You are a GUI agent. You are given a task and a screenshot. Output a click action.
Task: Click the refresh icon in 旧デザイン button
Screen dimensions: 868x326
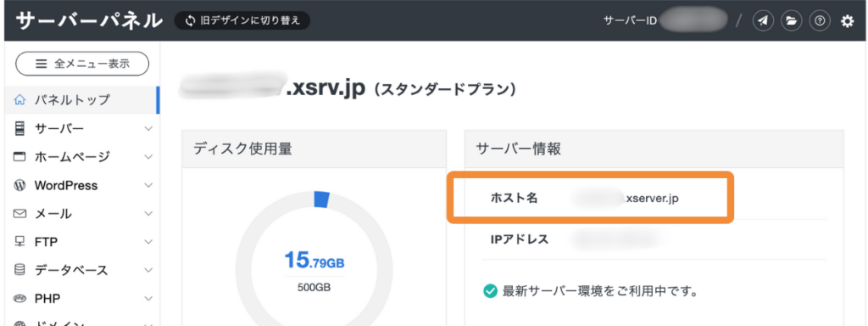pos(191,21)
